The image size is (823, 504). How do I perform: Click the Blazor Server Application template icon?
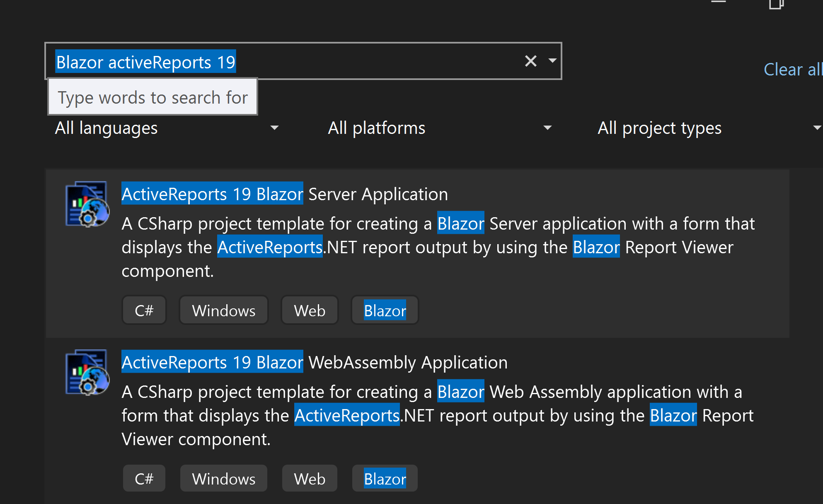pos(87,204)
